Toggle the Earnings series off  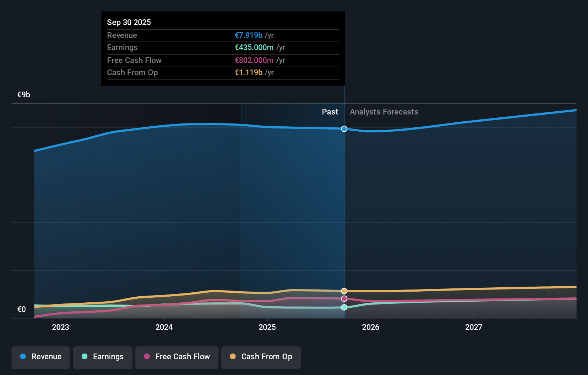click(x=102, y=357)
